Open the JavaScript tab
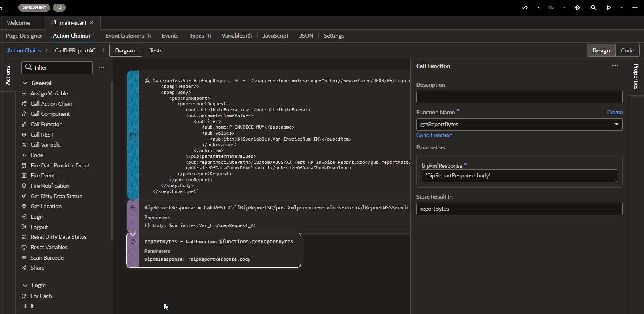The image size is (644, 314). pyautogui.click(x=275, y=36)
